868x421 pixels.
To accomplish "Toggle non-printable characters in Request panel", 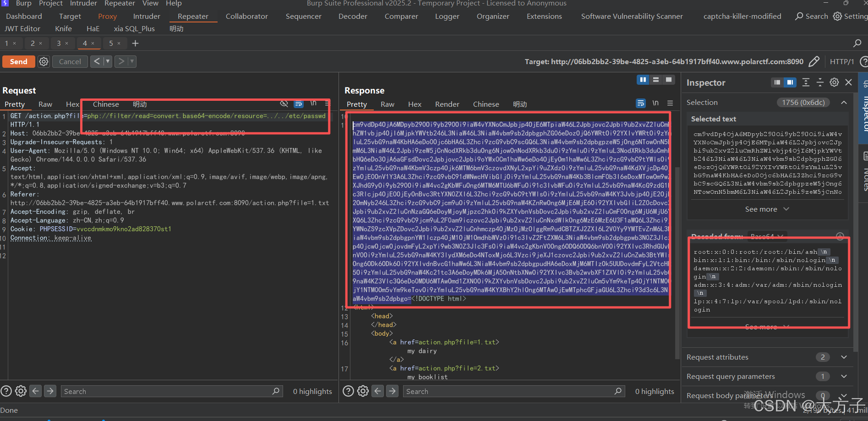I will [313, 104].
